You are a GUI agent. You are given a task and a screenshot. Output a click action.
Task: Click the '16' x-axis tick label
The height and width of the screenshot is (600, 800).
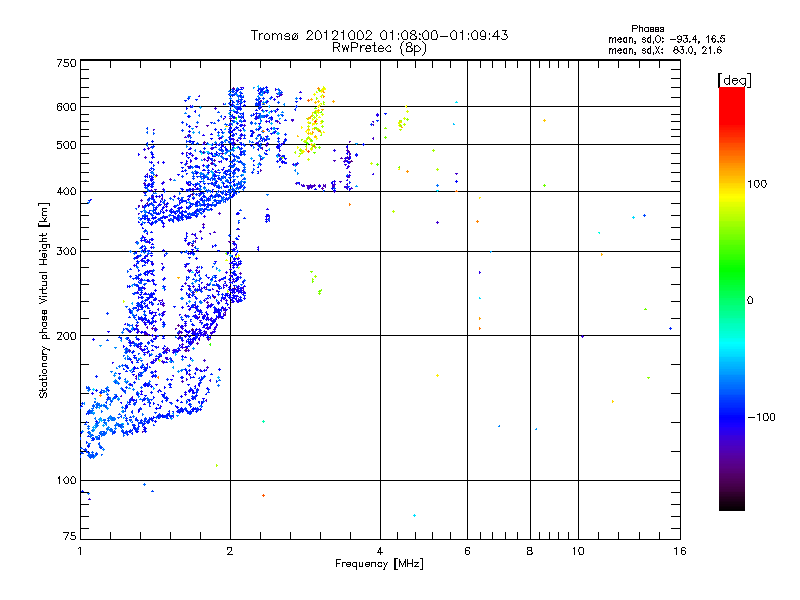(x=680, y=551)
